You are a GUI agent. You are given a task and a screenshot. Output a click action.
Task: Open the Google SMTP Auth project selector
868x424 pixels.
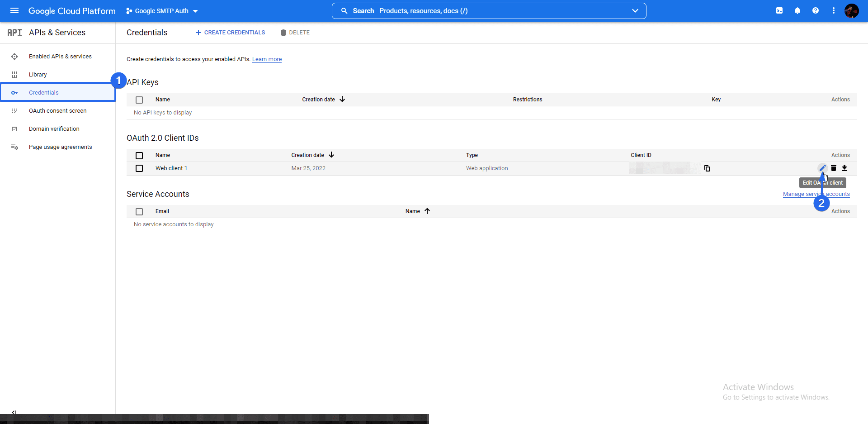162,11
